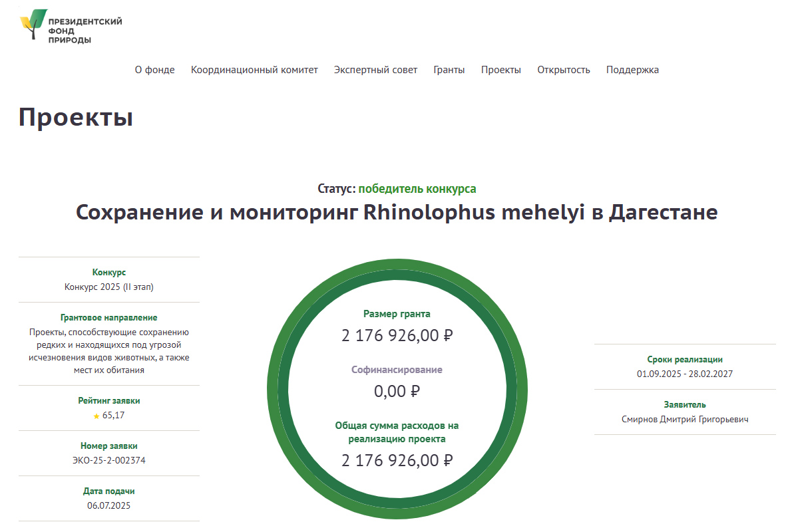The width and height of the screenshot is (788, 532).
Task: Click the Софинансирование 0,00 ₽ value
Action: point(397,392)
